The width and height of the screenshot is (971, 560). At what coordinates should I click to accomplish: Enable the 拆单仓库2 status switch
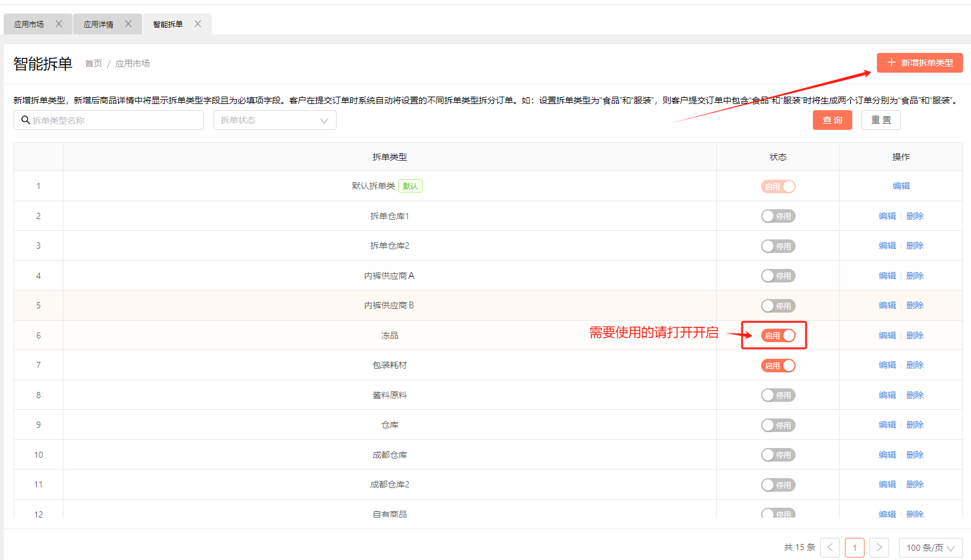click(778, 246)
